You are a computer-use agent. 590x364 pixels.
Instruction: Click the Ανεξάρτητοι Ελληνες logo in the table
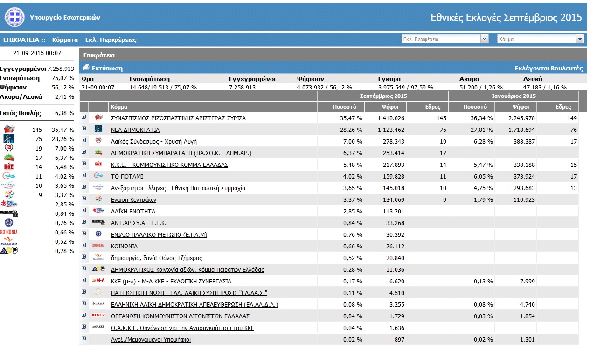[x=98, y=187]
